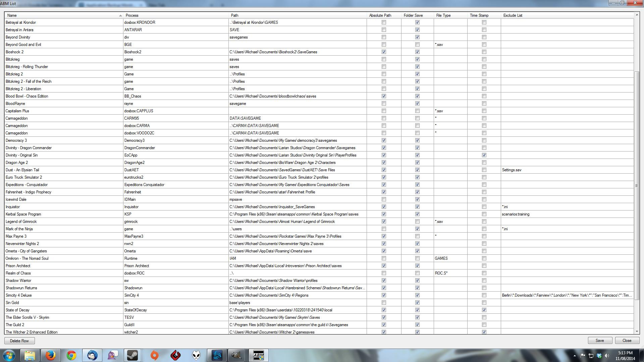644x362 pixels.
Task: Show hidden system tray icons
Action: 575,356
